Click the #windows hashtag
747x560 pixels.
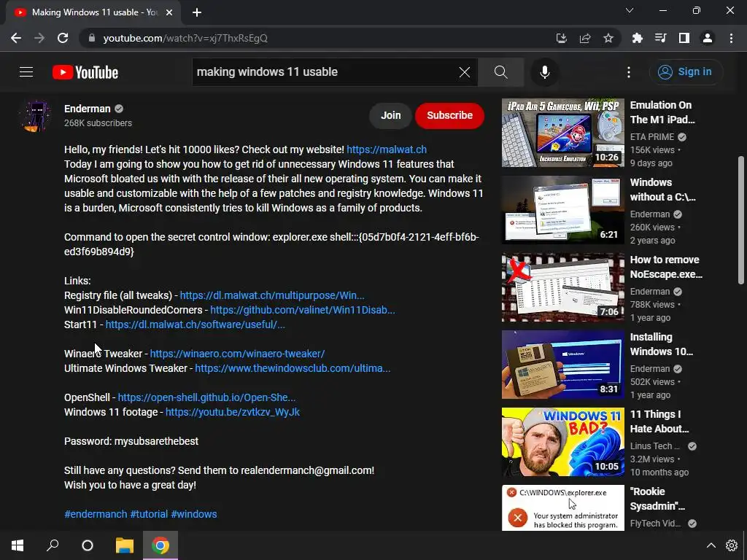pyautogui.click(x=194, y=514)
